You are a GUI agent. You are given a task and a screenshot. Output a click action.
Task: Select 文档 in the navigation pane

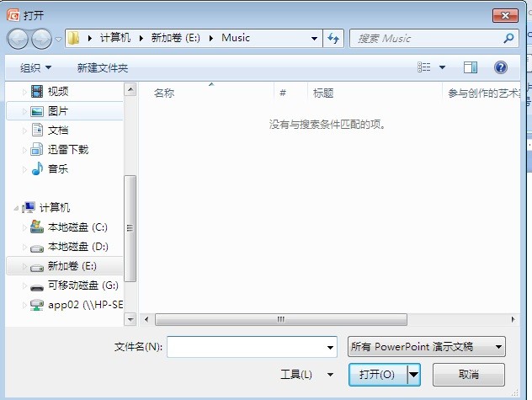(x=58, y=130)
